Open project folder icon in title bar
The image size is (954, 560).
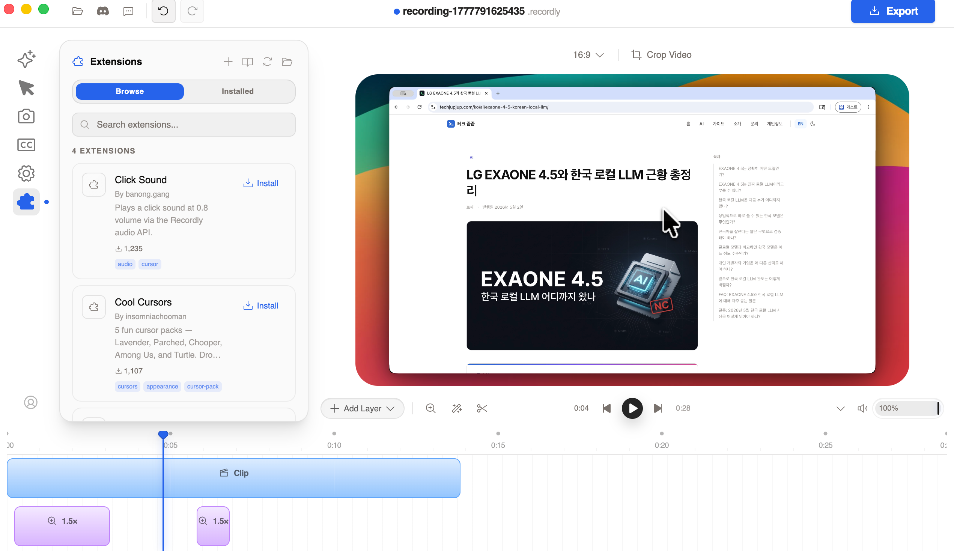[77, 11]
